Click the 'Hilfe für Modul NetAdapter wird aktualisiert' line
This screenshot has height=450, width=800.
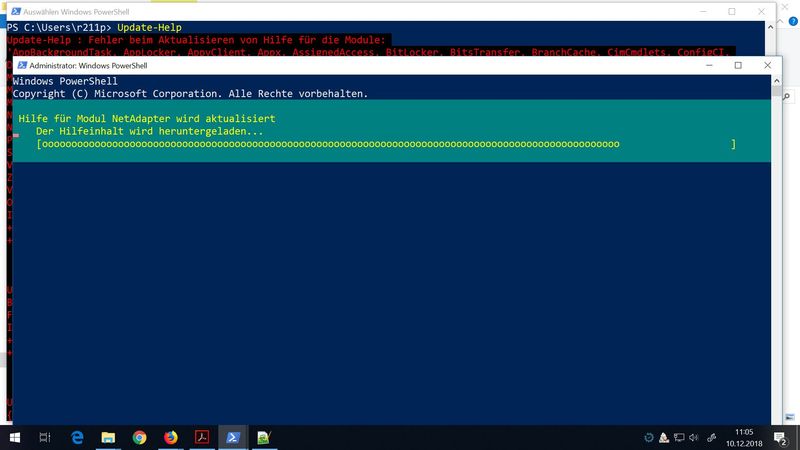click(147, 118)
